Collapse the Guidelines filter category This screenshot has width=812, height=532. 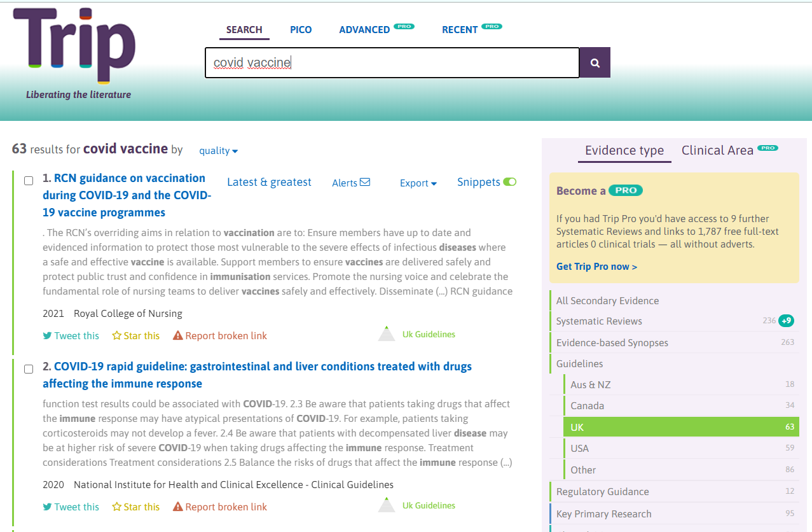pos(579,363)
